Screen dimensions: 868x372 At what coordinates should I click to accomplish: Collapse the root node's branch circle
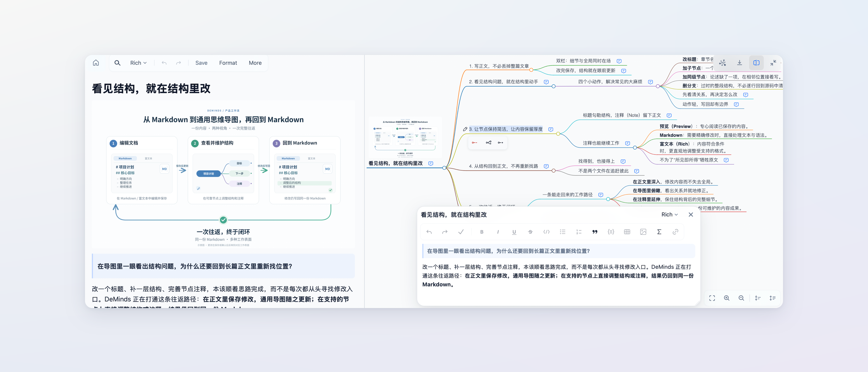coord(444,168)
